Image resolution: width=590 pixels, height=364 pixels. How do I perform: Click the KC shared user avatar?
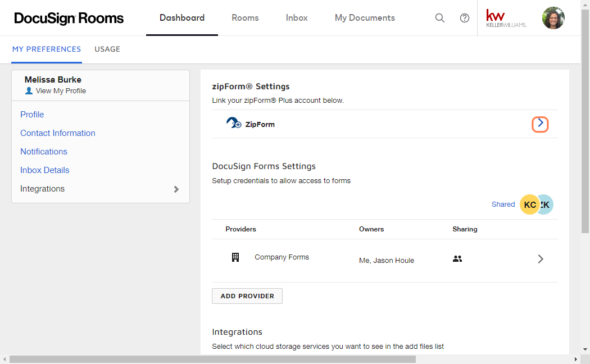coord(530,204)
